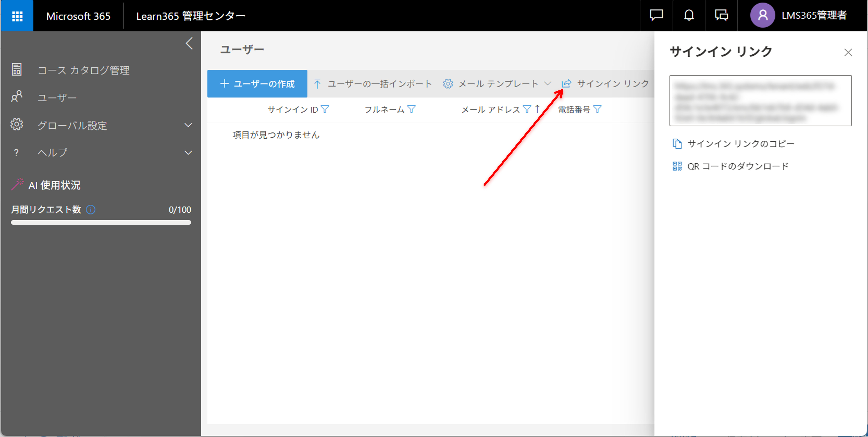The width and height of the screenshot is (868, 437).
Task: Expand the メール テンプレート chevron arrow
Action: click(548, 83)
